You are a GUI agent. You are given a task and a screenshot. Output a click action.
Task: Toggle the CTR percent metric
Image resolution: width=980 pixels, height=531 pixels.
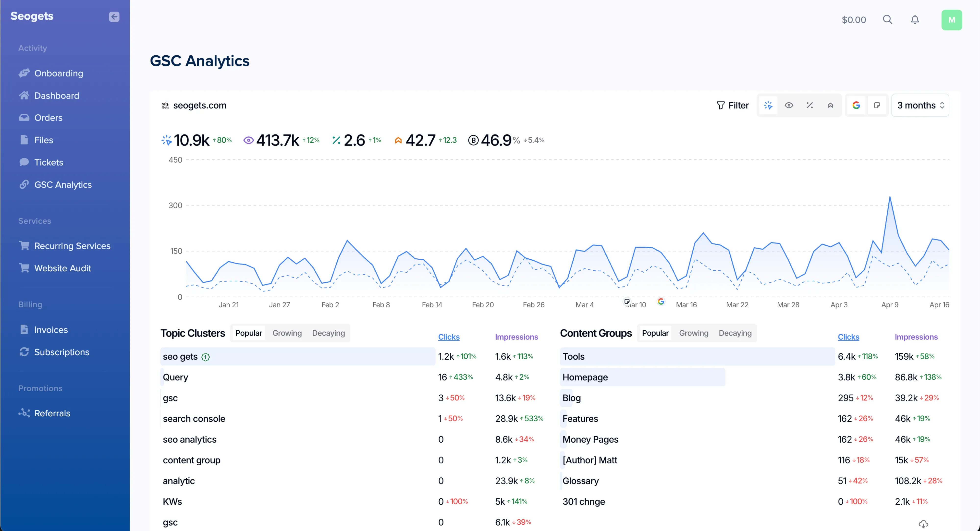809,105
